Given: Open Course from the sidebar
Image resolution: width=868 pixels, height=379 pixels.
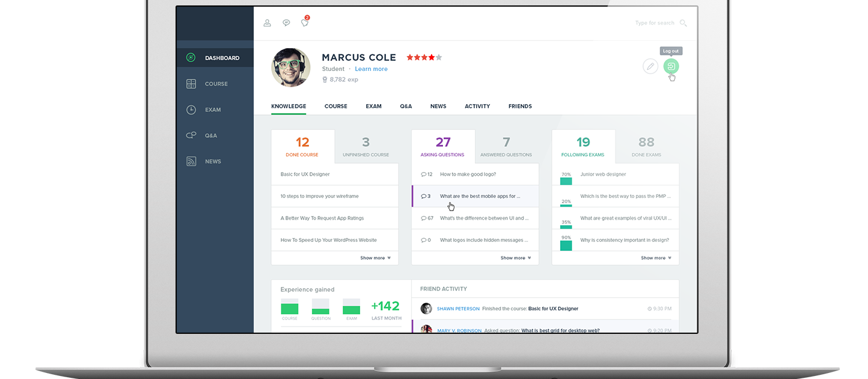Looking at the screenshot, I should tap(216, 84).
